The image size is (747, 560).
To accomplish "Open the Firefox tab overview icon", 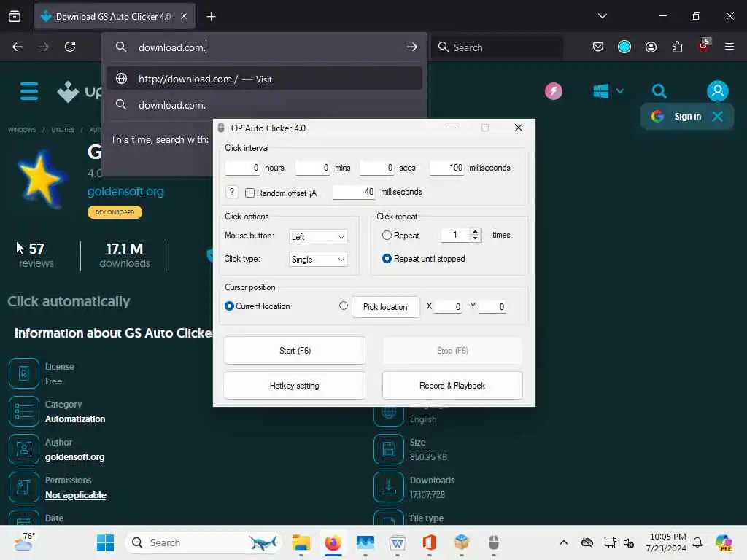I will 15,16.
